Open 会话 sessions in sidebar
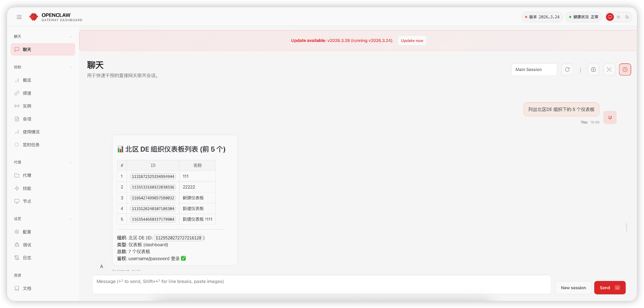The width and height of the screenshot is (644, 308). coord(43,119)
